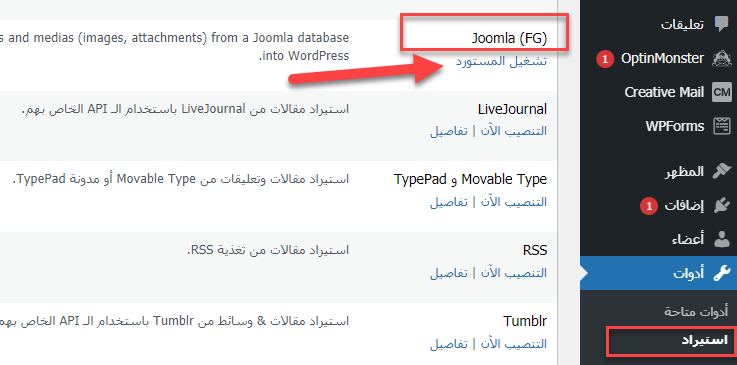The height and width of the screenshot is (365, 737).
Task: Click the OptinMonster red notification badge
Action: click(x=605, y=59)
